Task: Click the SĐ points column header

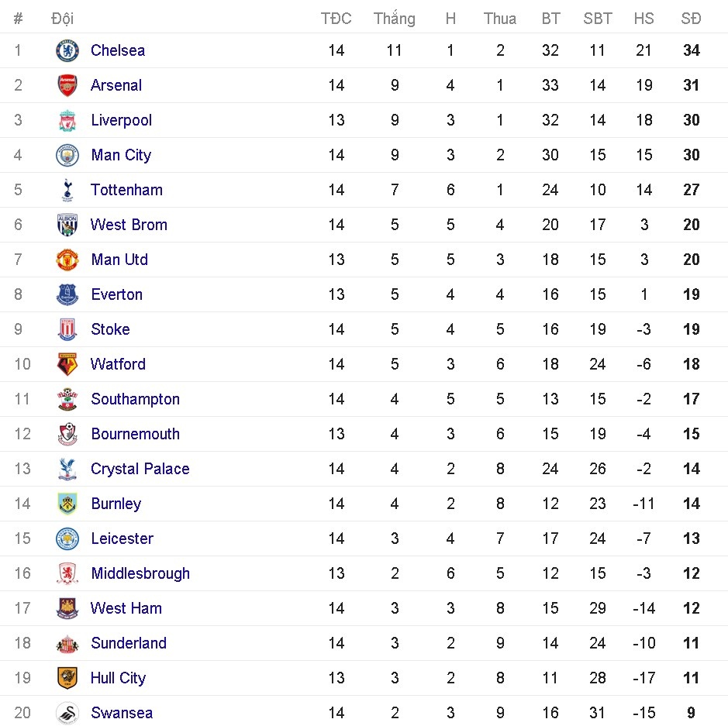Action: pyautogui.click(x=691, y=19)
